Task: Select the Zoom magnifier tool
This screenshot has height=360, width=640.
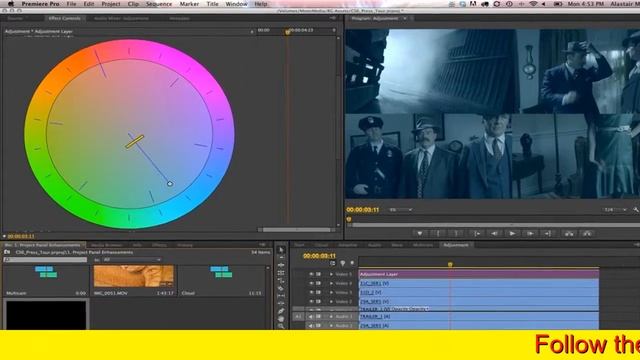Action: [x=281, y=326]
